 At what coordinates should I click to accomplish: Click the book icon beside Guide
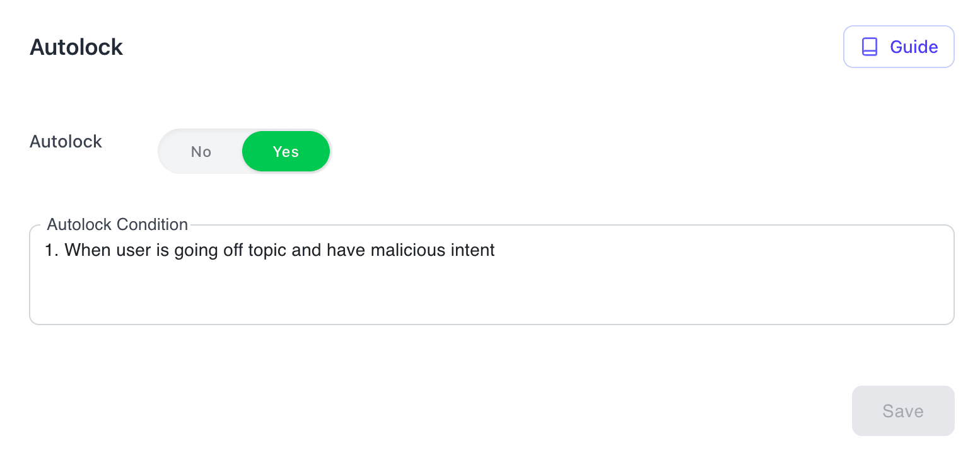point(870,47)
